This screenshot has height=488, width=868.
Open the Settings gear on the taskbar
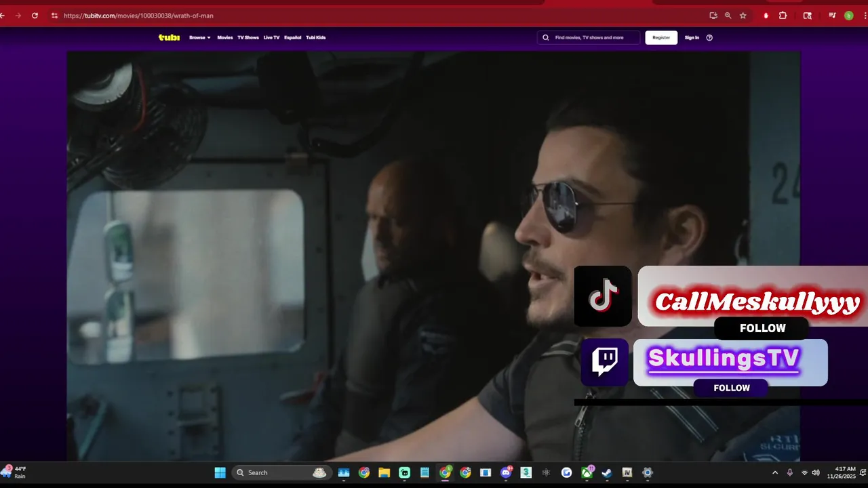click(648, 472)
